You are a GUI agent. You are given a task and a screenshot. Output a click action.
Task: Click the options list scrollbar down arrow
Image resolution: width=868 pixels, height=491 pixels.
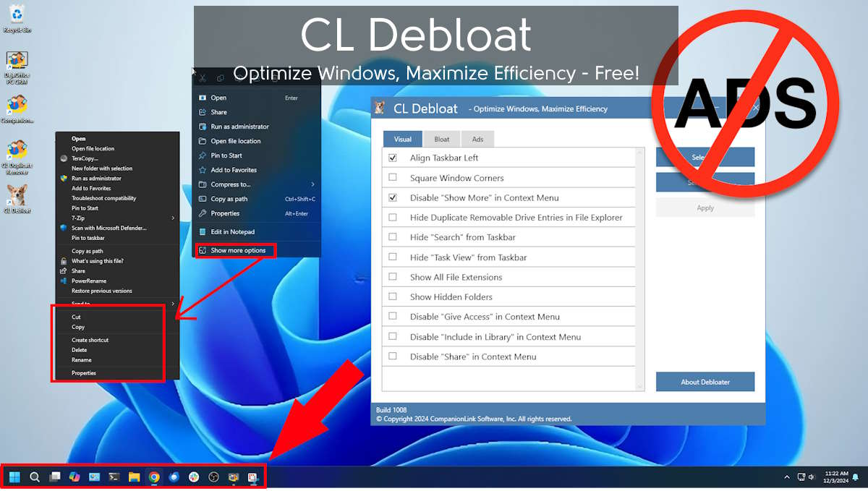coord(639,387)
